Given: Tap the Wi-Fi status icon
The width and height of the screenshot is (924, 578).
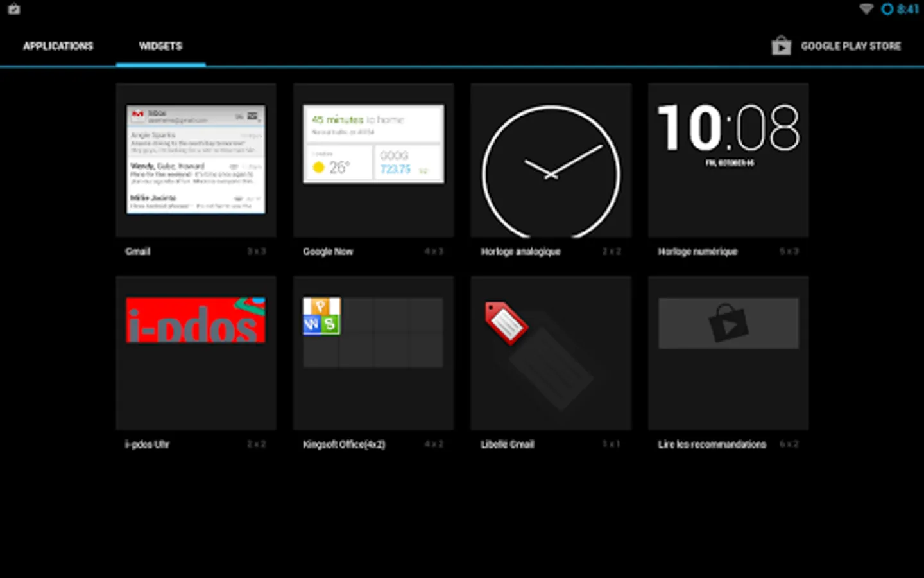Looking at the screenshot, I should (x=866, y=9).
